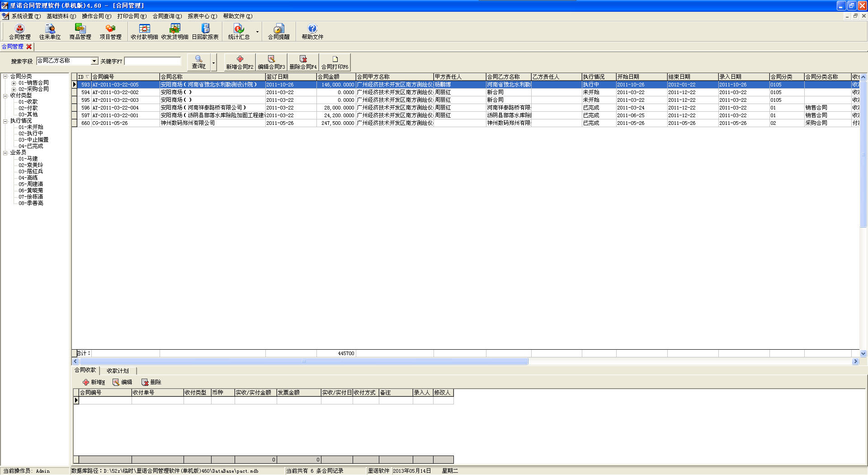The image size is (868, 475).
Task: Open 项目管理 toolbar icon
Action: [x=110, y=32]
